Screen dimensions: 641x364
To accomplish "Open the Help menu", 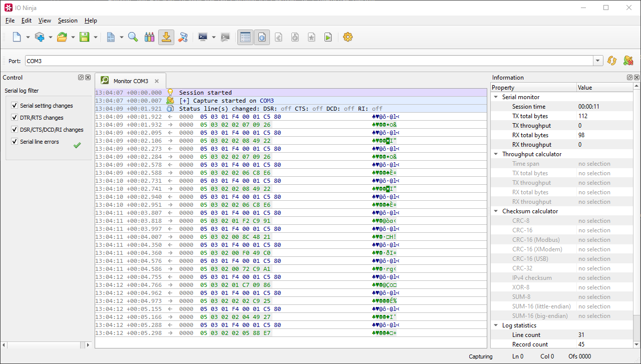I will pyautogui.click(x=91, y=21).
